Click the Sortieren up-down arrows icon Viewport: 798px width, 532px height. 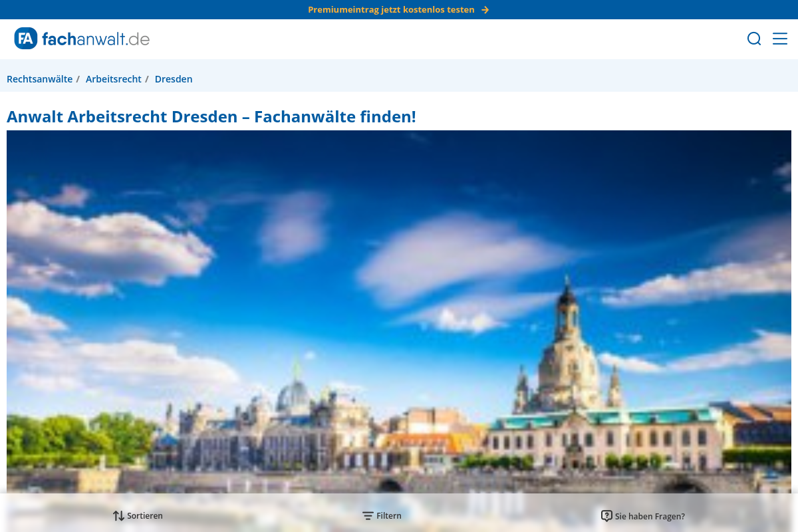point(118,516)
